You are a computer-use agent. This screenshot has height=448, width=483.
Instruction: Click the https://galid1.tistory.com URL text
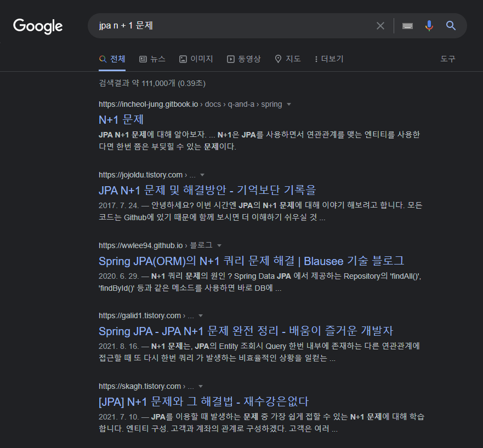(x=140, y=315)
